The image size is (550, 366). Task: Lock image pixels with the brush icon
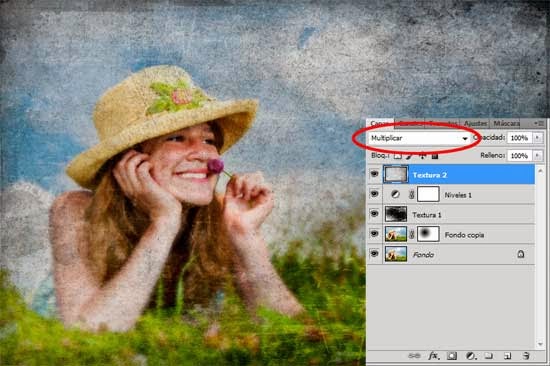pos(409,155)
